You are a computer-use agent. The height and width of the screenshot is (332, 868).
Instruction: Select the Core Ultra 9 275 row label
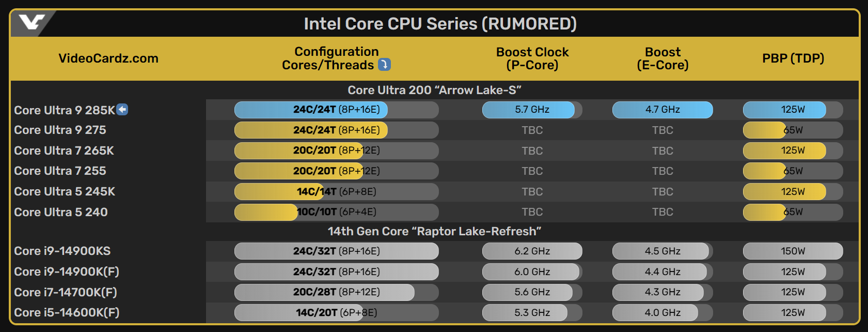click(60, 130)
